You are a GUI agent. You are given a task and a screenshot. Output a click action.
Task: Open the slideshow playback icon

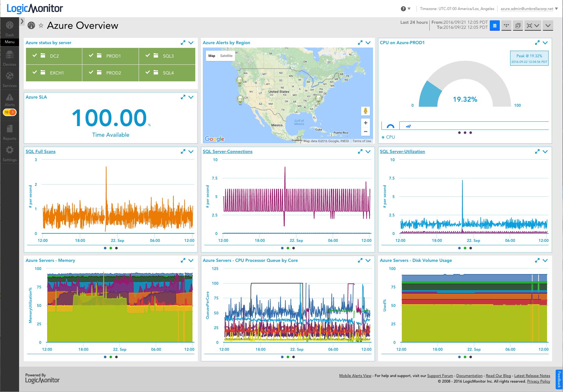tap(518, 26)
